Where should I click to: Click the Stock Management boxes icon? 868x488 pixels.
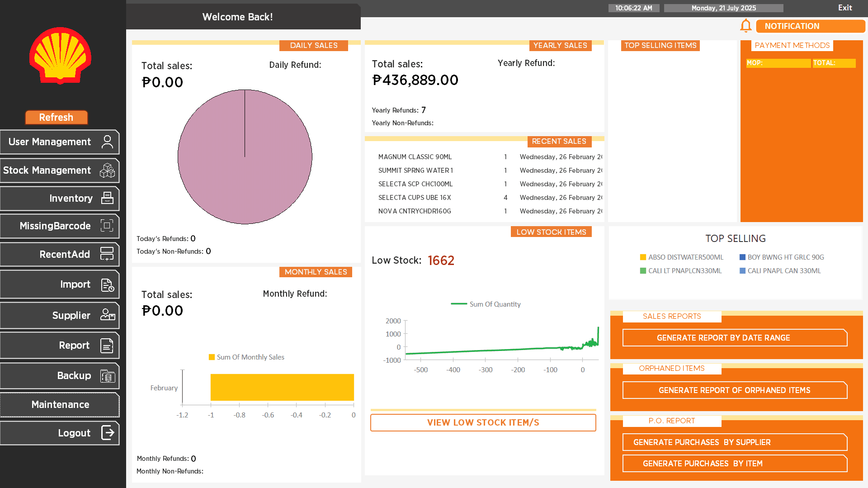107,171
